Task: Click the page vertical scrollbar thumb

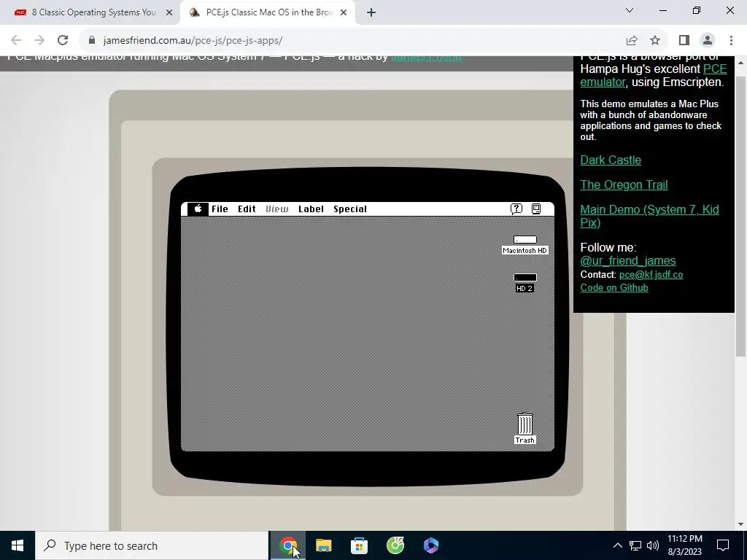Action: pyautogui.click(x=740, y=216)
